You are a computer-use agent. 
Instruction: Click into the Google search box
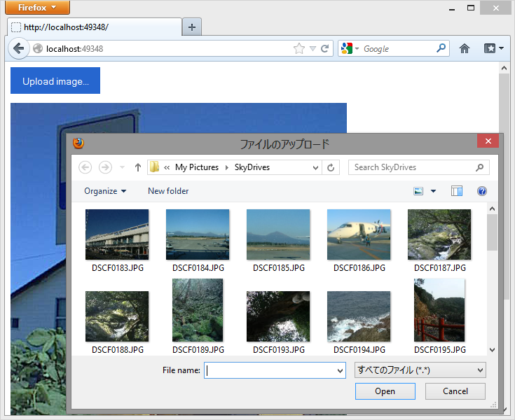397,48
